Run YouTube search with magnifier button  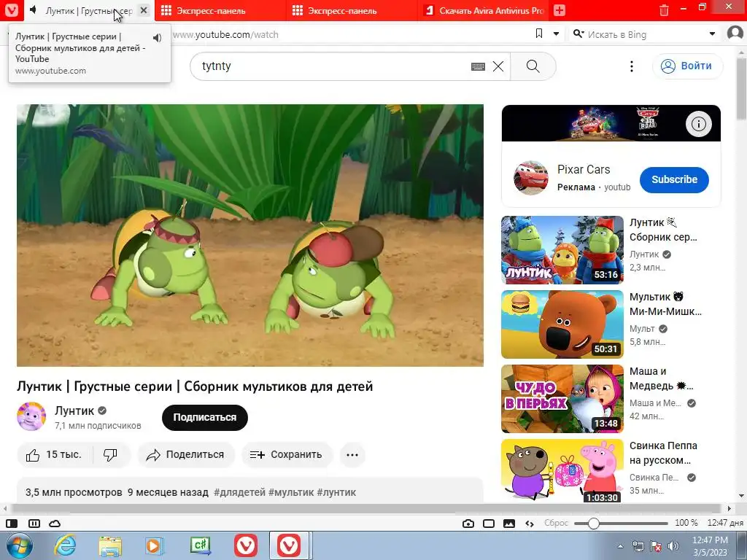pyautogui.click(x=533, y=66)
